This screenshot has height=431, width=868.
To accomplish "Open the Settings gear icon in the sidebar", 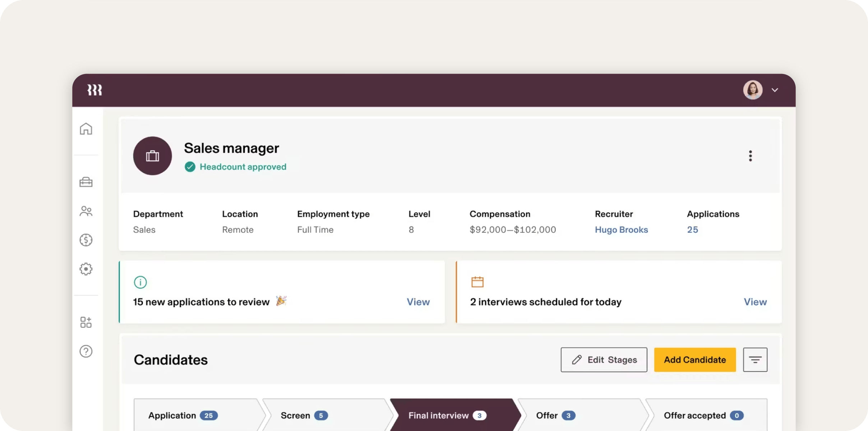I will tap(86, 269).
